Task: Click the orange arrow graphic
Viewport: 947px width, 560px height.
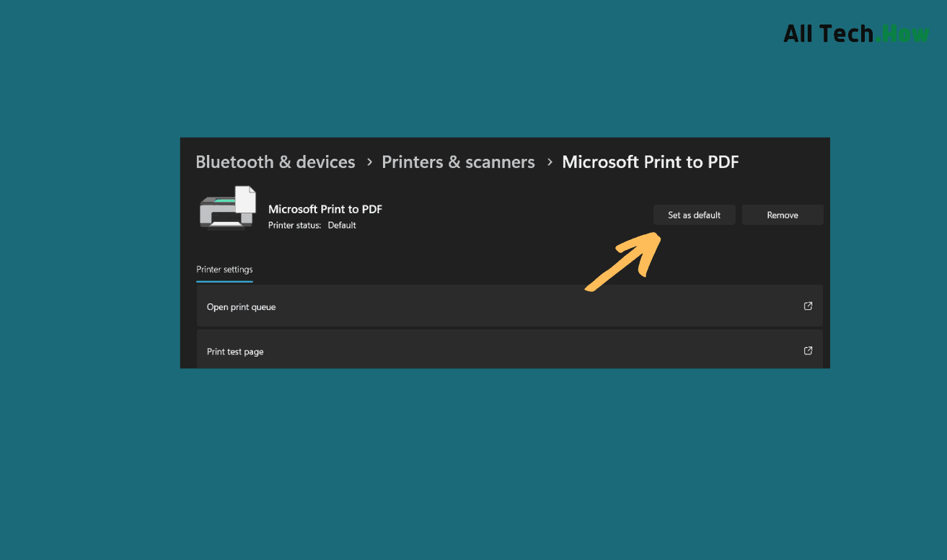Action: 624,261
